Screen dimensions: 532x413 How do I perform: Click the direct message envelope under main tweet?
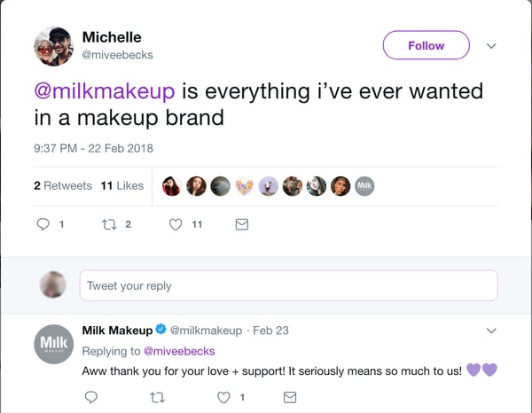point(241,225)
